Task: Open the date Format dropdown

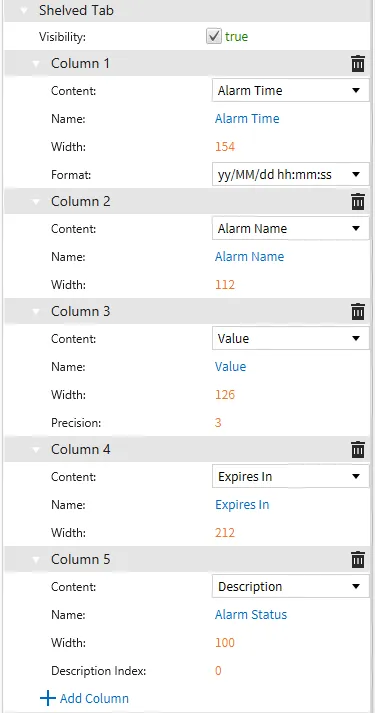Action: tap(290, 175)
